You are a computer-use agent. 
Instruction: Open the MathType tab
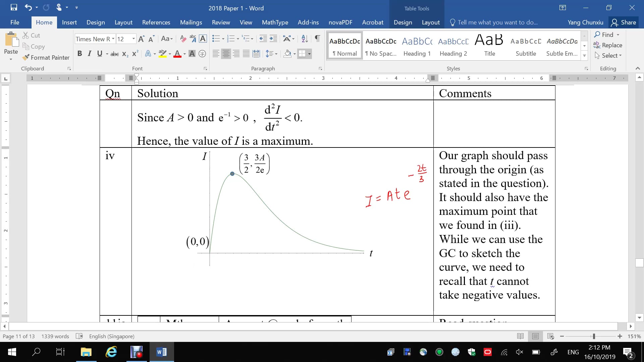point(275,22)
